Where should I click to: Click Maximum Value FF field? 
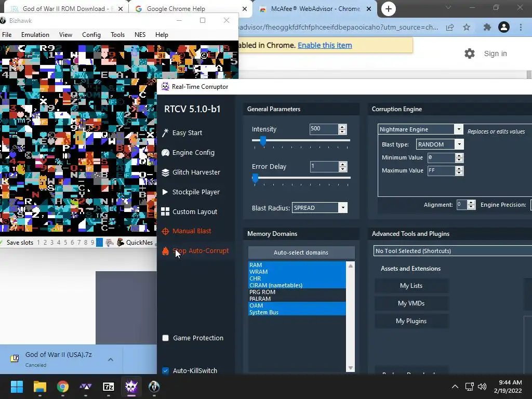click(x=441, y=170)
